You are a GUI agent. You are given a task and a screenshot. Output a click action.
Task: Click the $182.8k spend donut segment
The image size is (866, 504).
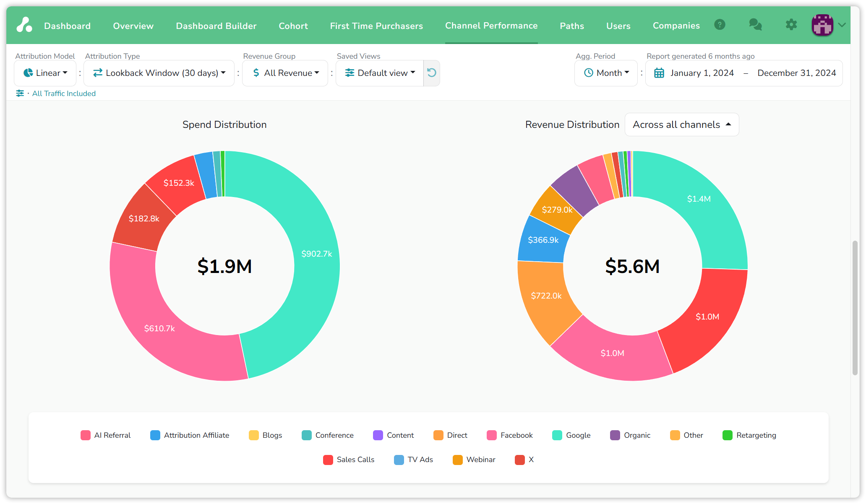tap(144, 218)
